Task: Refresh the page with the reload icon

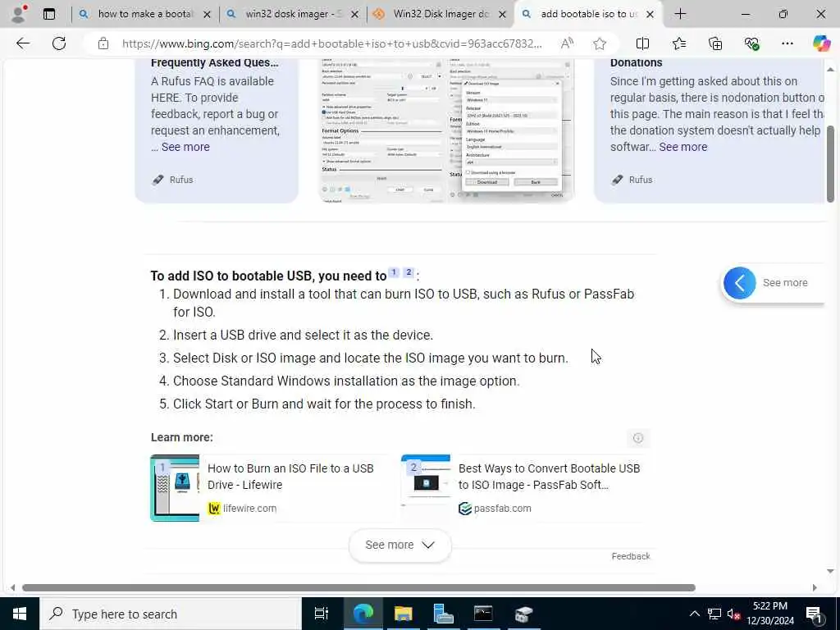Action: pyautogui.click(x=59, y=43)
